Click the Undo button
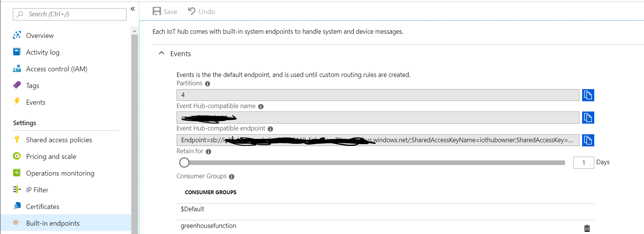644x234 pixels. (201, 11)
